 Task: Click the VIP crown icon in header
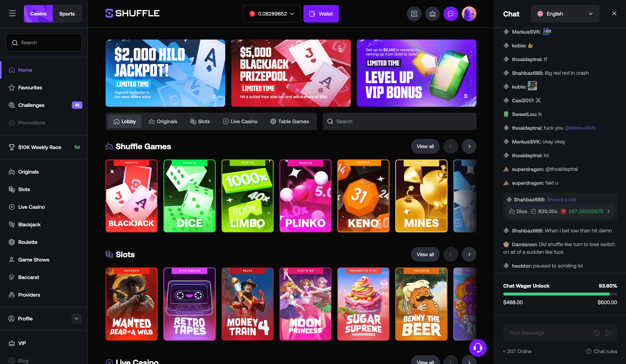[x=432, y=14]
